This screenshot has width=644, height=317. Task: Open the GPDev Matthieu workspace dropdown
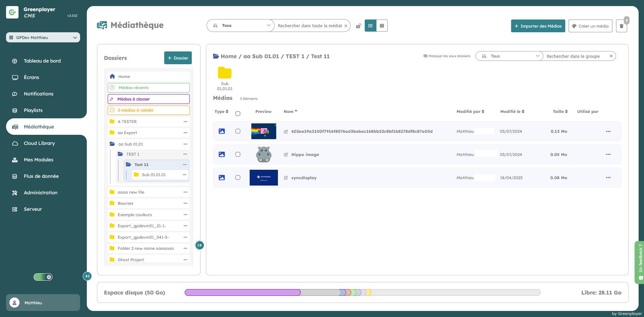click(43, 38)
